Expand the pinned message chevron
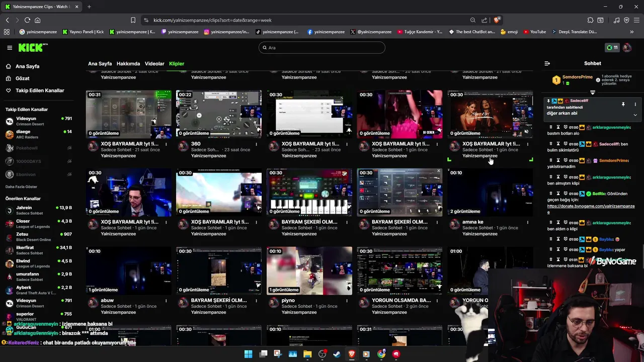This screenshot has height=362, width=644. [635, 115]
